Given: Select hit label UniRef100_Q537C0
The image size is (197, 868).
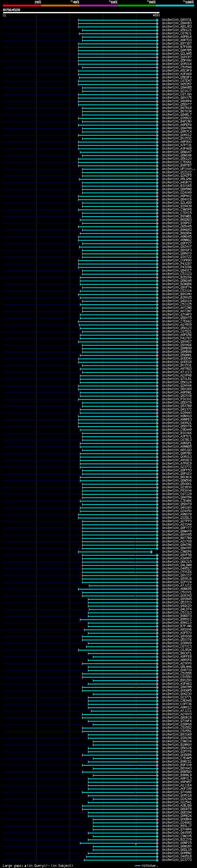Looking at the screenshot, I should 177,603.
